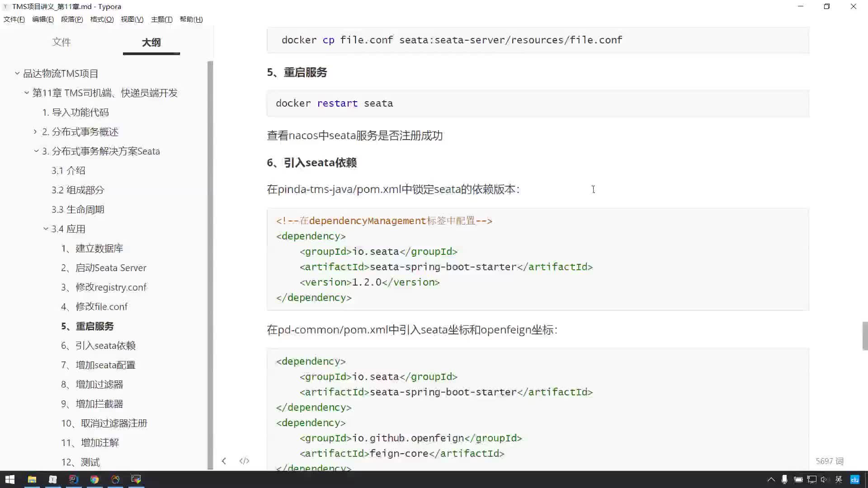The width and height of the screenshot is (868, 488).
Task: Switch to the 文件 sidebar tab
Action: click(x=61, y=42)
